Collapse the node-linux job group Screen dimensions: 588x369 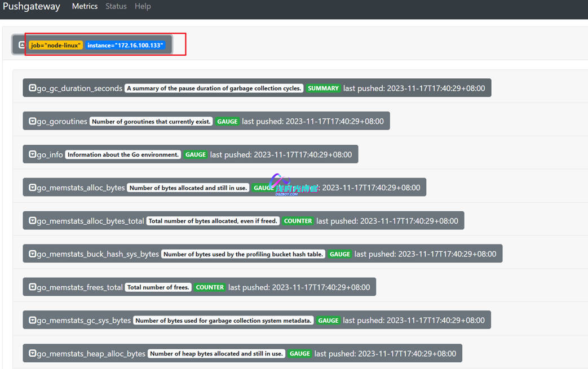point(21,45)
